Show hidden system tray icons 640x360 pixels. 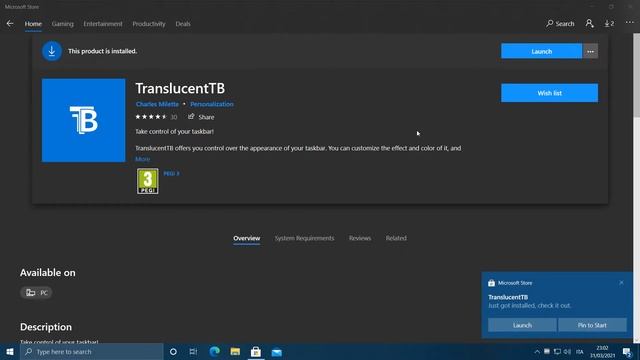click(537, 352)
